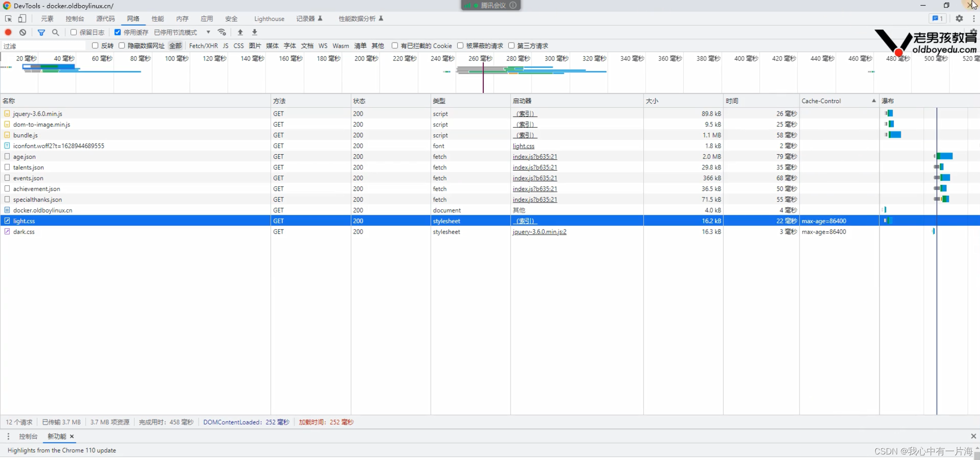Click the age.json file icon
This screenshot has width=980, height=460.
7,156
